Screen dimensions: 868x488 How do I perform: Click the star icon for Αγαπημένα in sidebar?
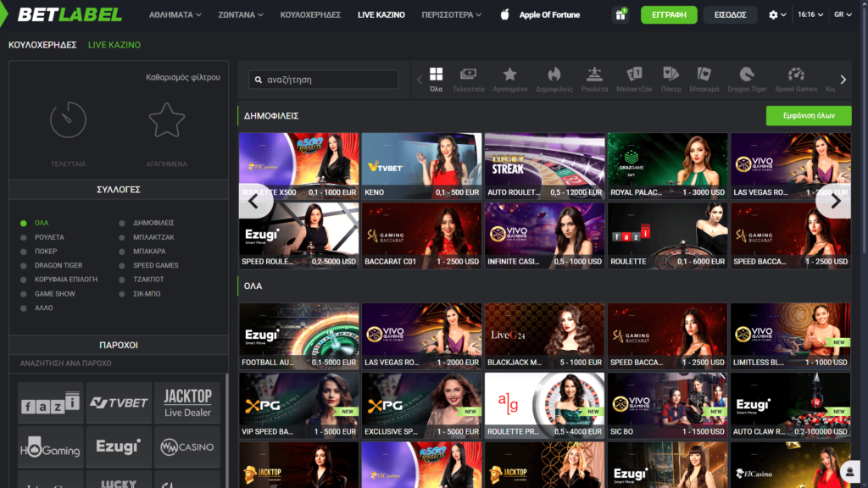coord(166,120)
